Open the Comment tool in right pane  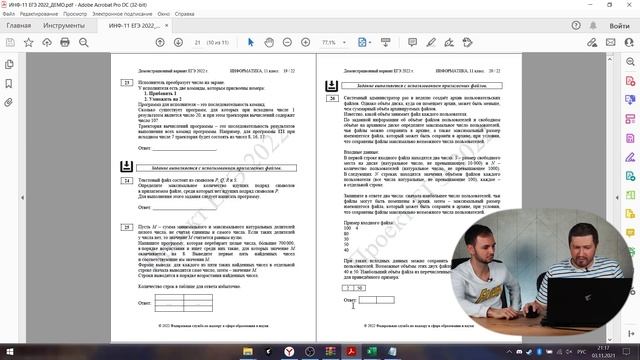click(x=631, y=232)
